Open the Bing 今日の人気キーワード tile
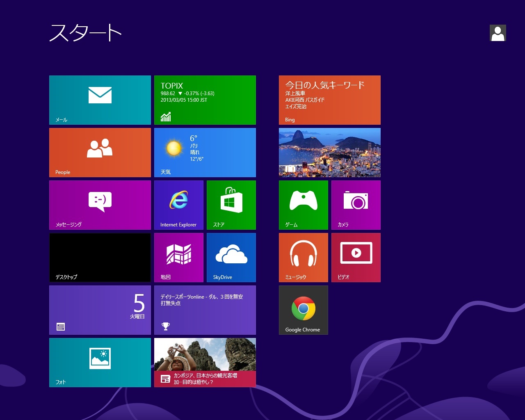Image resolution: width=525 pixels, height=420 pixels. [330, 100]
